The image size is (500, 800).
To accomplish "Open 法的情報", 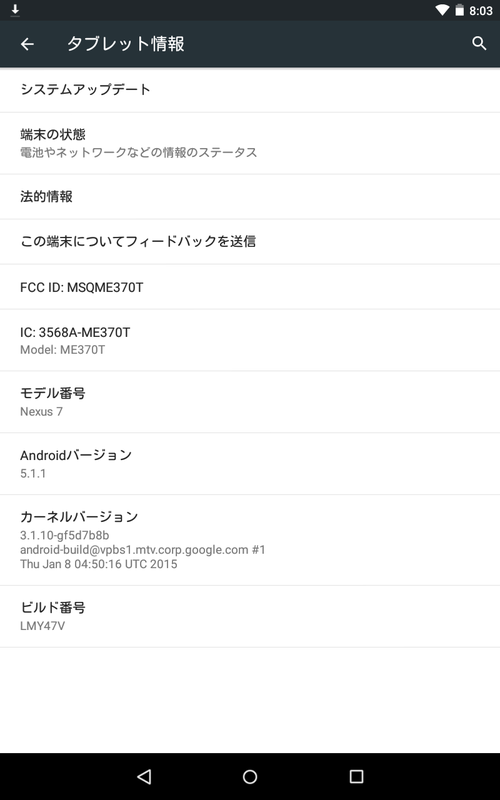I will [x=250, y=197].
